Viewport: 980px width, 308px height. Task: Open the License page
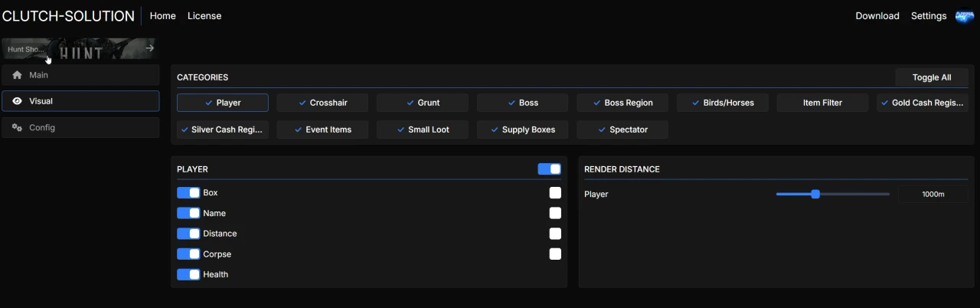204,16
